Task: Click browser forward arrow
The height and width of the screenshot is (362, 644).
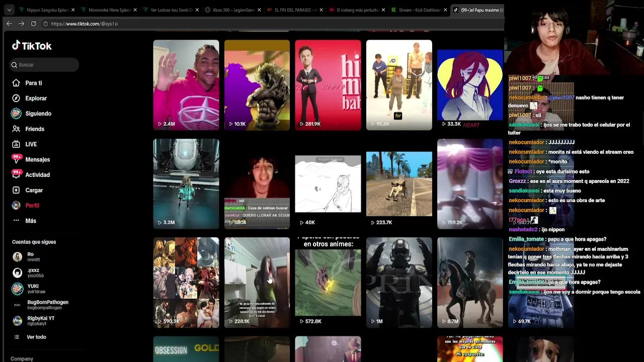Action: (x=21, y=24)
